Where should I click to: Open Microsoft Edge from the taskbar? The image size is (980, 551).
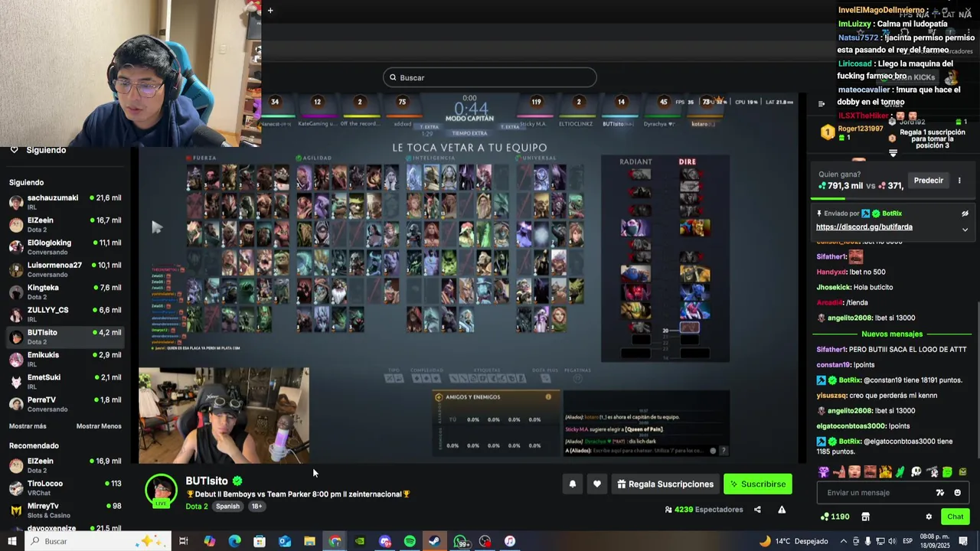[x=234, y=541]
